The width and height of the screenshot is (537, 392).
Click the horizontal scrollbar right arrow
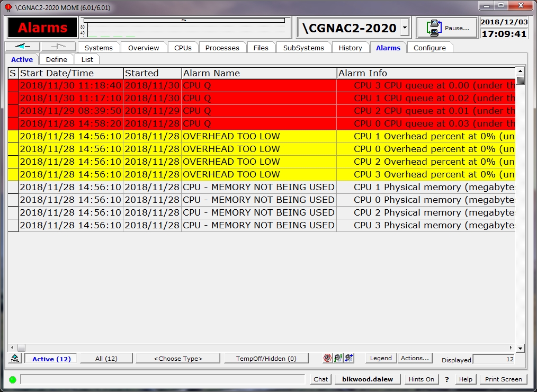[512, 348]
